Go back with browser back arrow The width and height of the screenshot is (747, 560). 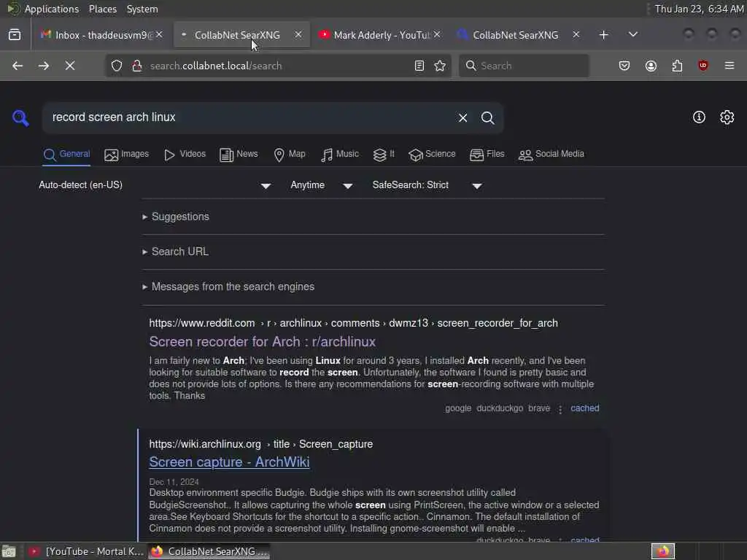click(18, 66)
